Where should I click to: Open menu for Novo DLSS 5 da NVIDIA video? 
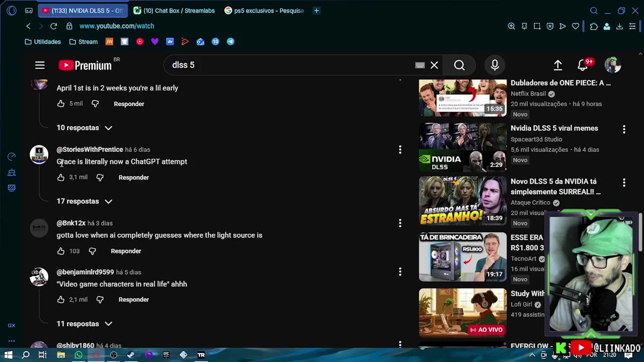[624, 183]
